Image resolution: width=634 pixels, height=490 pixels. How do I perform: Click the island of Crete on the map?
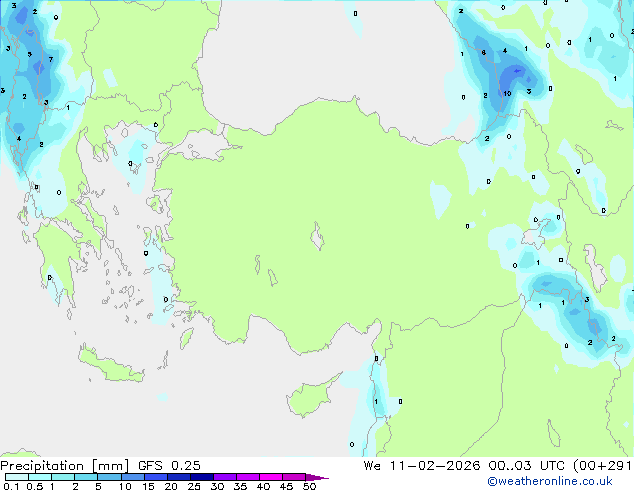pos(111,366)
